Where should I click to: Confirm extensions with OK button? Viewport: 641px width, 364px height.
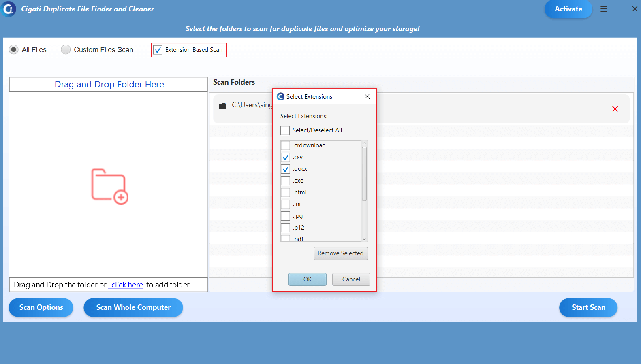308,279
